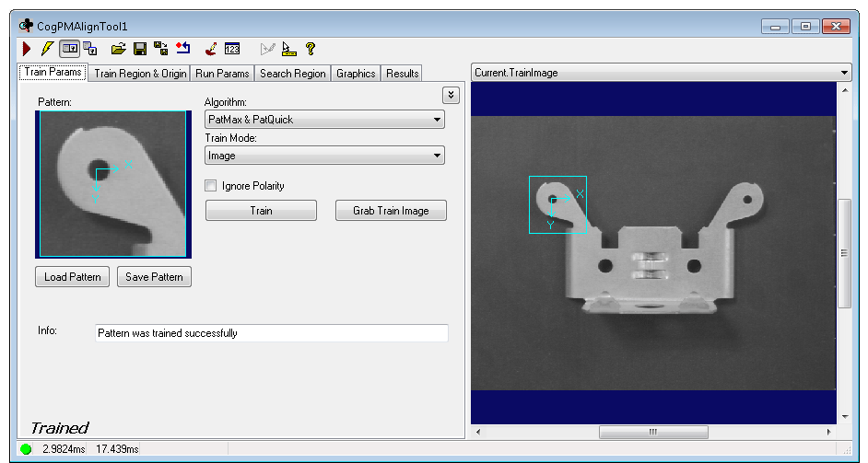This screenshot has width=868, height=463.
Task: Click the open folder icon in toolbar
Action: click(x=119, y=49)
